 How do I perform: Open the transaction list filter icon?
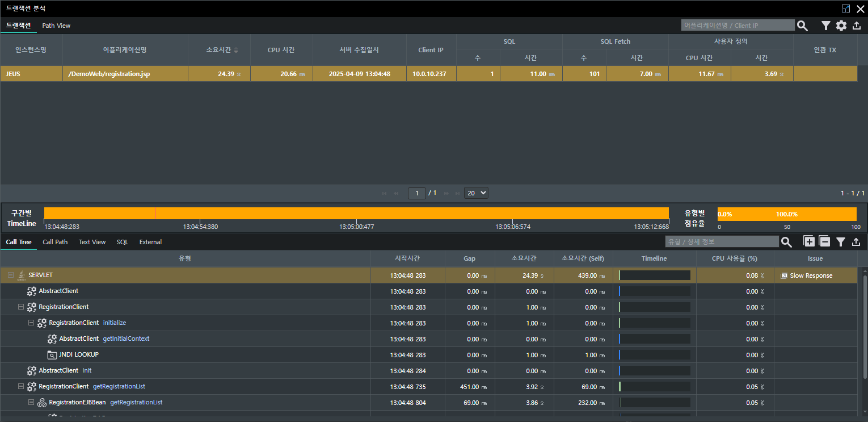(826, 26)
